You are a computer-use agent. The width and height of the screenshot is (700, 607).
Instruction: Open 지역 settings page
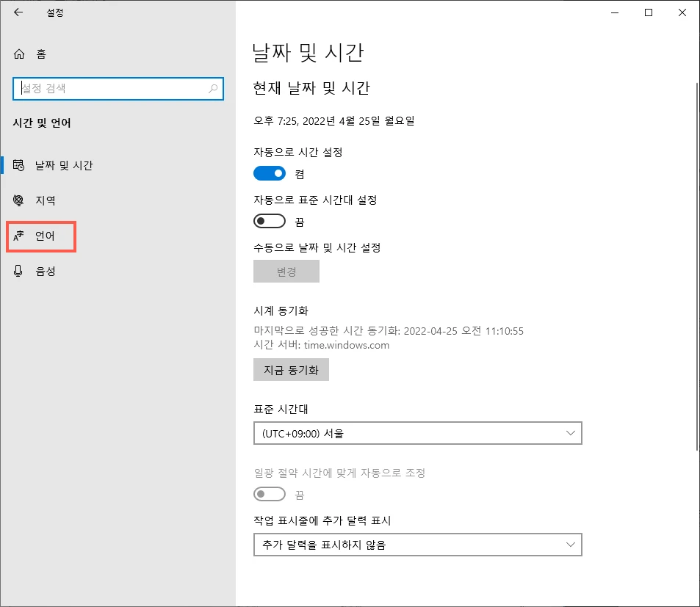click(x=118, y=200)
